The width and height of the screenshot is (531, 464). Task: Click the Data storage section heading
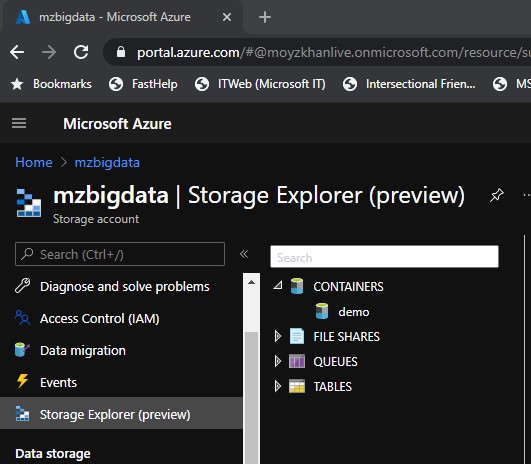(x=53, y=454)
